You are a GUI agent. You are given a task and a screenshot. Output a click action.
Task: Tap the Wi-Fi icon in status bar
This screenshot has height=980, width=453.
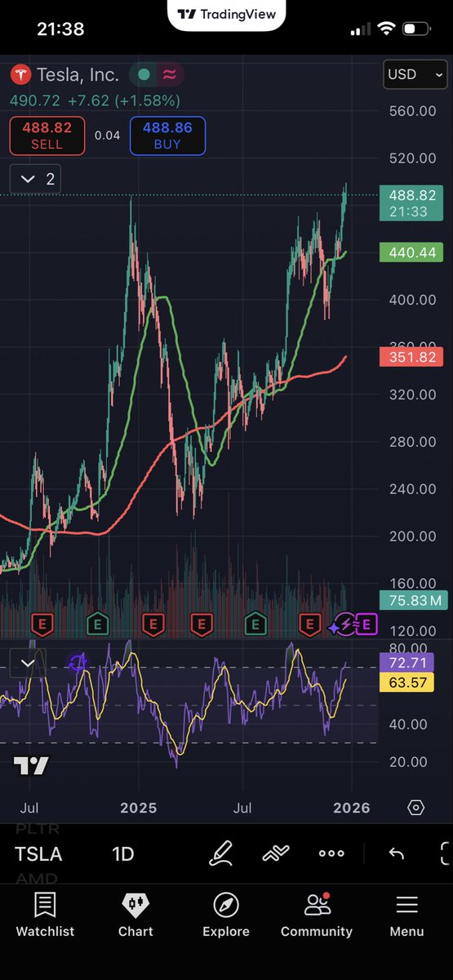tap(385, 29)
